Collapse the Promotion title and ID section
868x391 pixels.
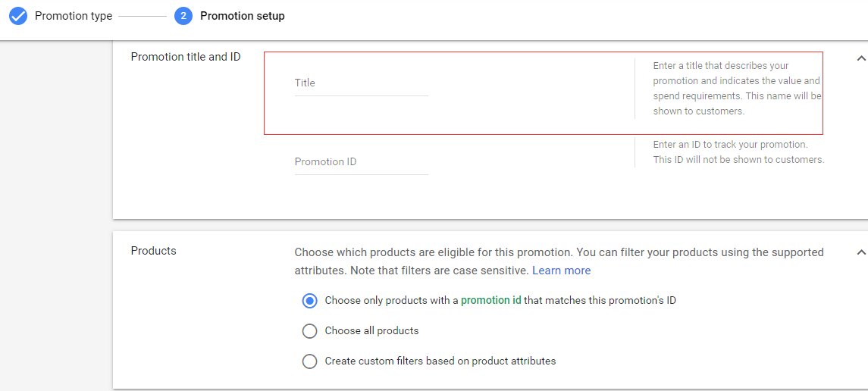pos(860,58)
